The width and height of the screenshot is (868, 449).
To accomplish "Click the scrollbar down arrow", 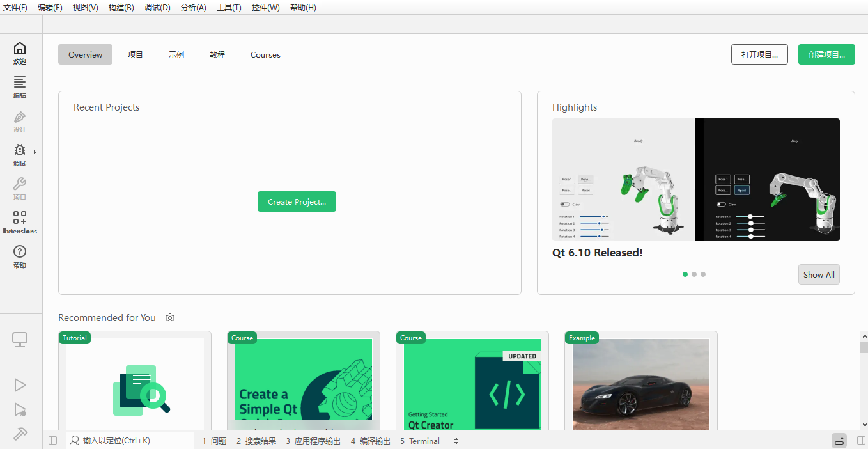I will 864,424.
